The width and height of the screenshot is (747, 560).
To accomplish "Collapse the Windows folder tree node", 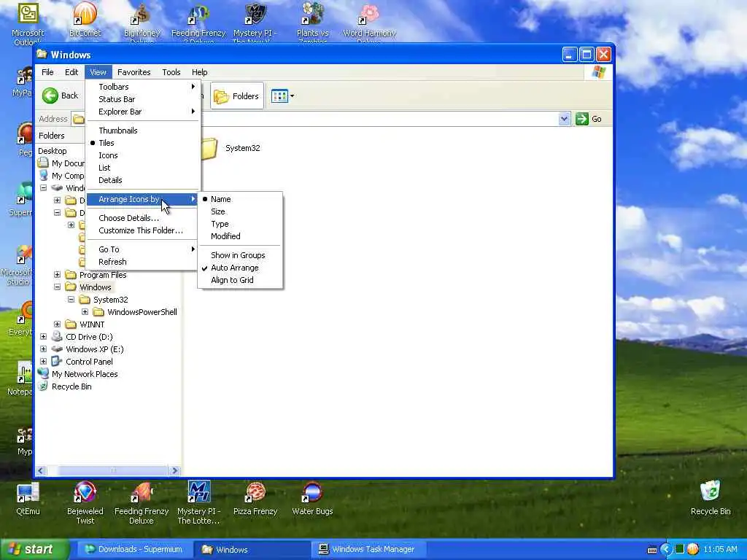I will 57,287.
